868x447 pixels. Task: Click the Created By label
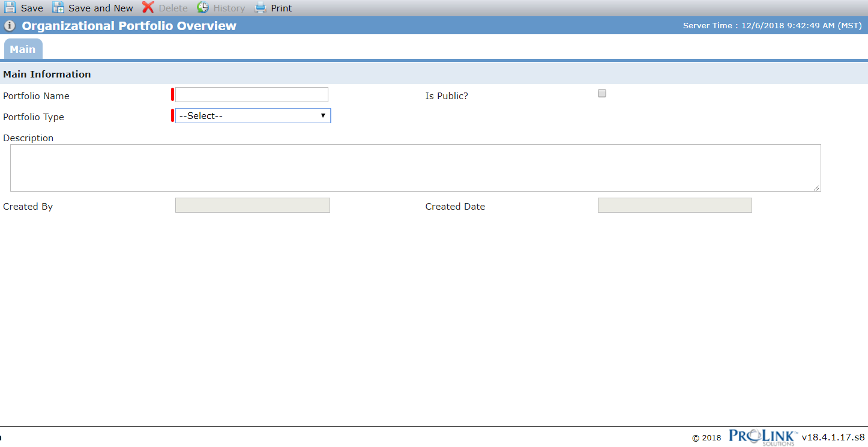coord(28,207)
